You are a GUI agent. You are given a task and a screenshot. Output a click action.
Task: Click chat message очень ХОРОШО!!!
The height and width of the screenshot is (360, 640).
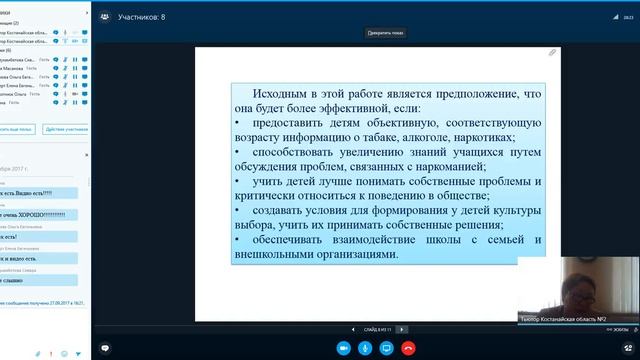click(39, 215)
